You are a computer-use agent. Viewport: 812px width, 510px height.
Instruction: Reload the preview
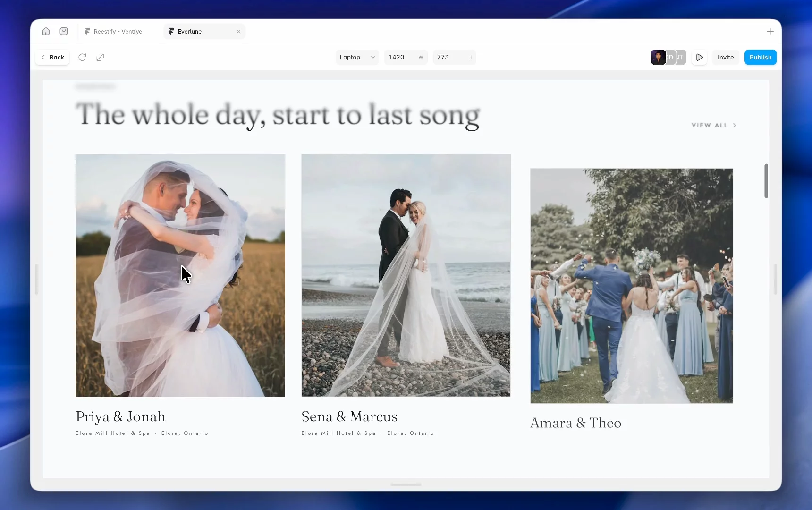click(x=82, y=57)
